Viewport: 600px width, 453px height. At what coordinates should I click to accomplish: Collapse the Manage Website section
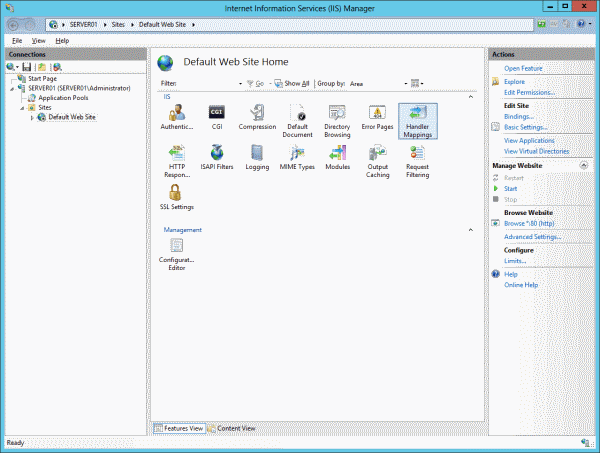tap(584, 165)
